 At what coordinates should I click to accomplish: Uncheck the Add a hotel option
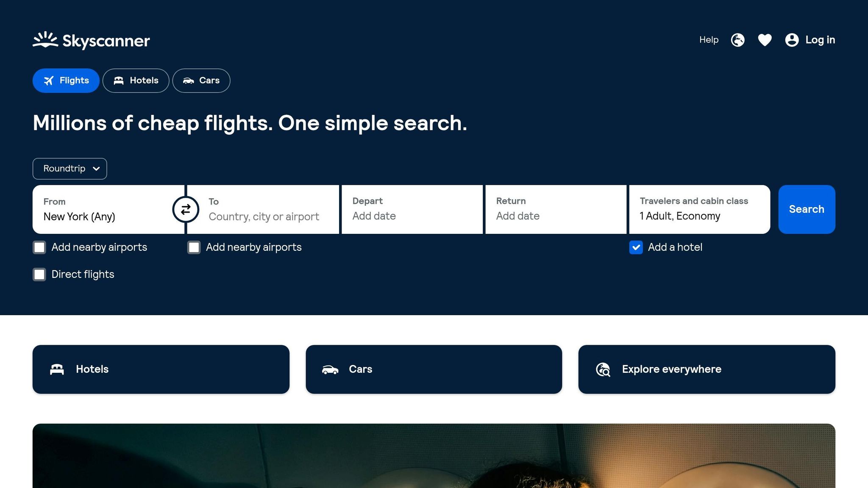pyautogui.click(x=636, y=247)
